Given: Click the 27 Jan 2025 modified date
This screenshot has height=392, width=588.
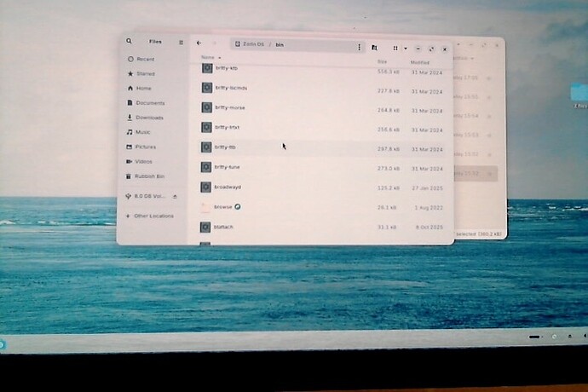Looking at the screenshot, I should (x=428, y=188).
